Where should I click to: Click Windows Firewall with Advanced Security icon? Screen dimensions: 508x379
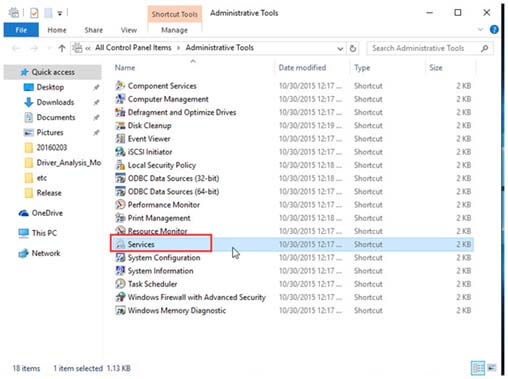click(120, 297)
